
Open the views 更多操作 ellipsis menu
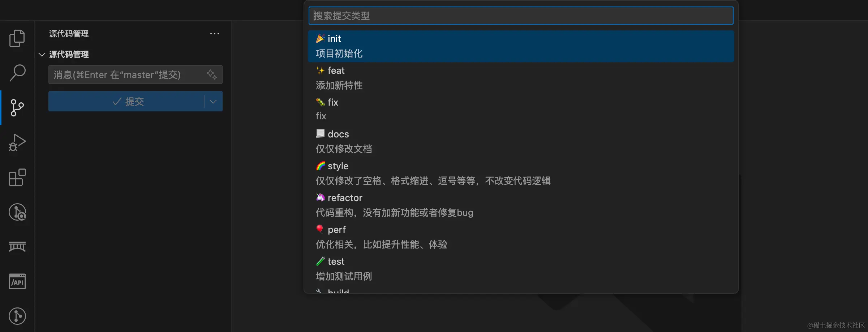(x=215, y=33)
